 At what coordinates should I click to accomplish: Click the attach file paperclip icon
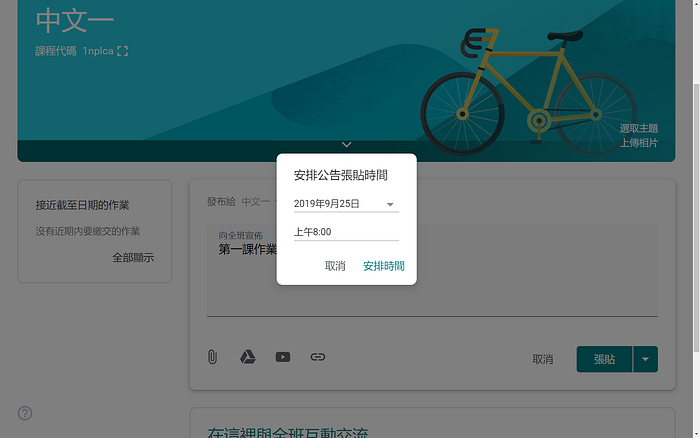point(212,357)
